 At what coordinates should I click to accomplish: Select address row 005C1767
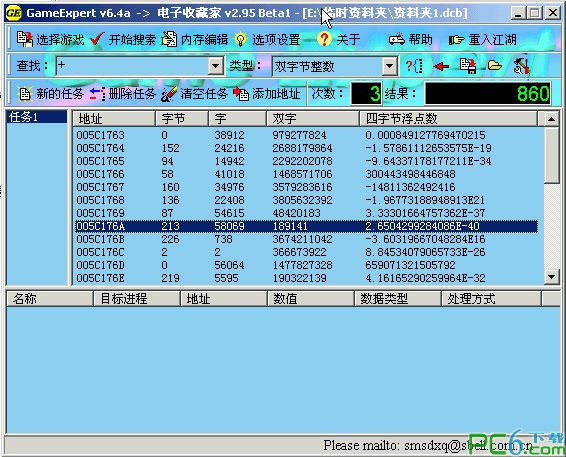pyautogui.click(x=306, y=187)
